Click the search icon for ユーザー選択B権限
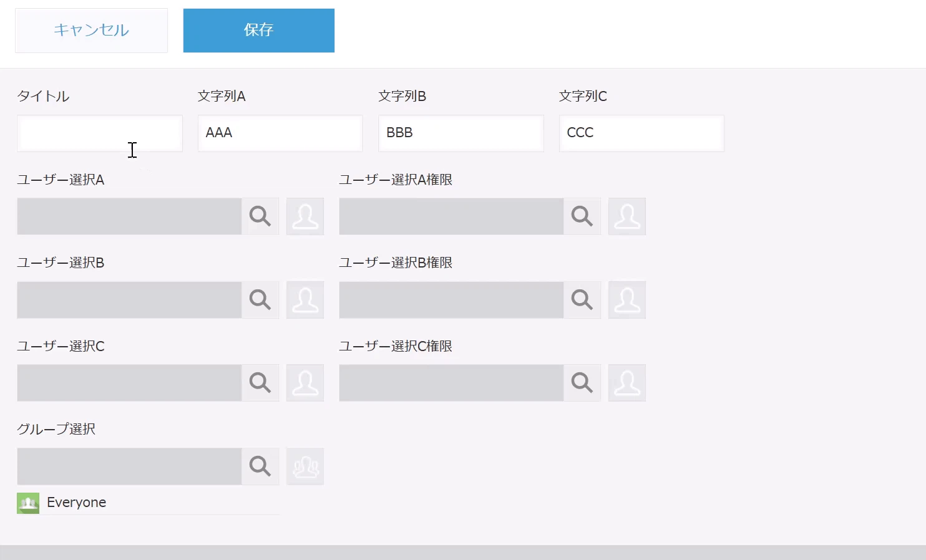926x560 pixels. click(582, 300)
